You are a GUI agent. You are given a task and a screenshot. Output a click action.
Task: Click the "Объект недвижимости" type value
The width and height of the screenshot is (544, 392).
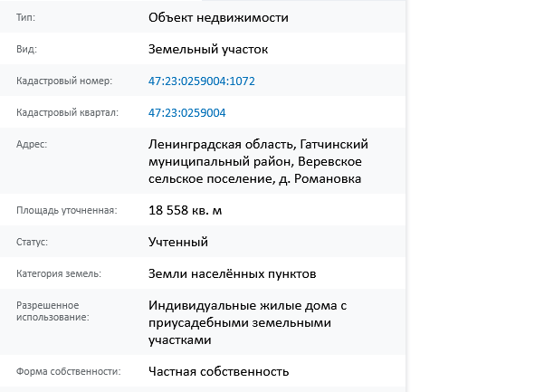tap(218, 17)
